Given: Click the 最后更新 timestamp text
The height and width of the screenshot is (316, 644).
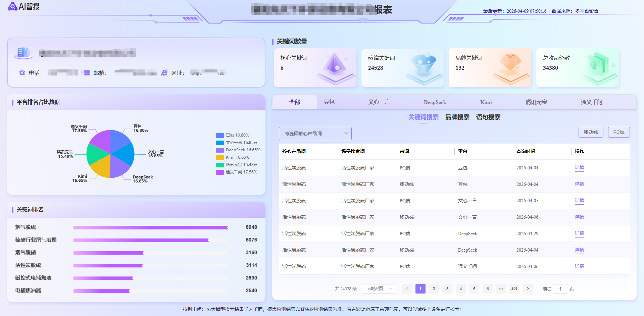Looking at the screenshot, I should [x=515, y=11].
